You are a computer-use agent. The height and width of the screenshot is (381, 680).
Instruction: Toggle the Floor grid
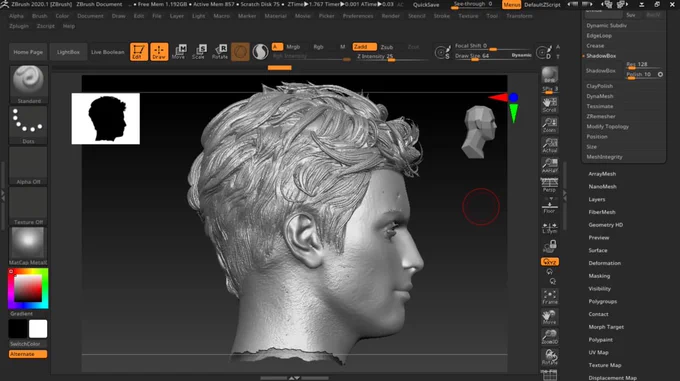pos(549,206)
